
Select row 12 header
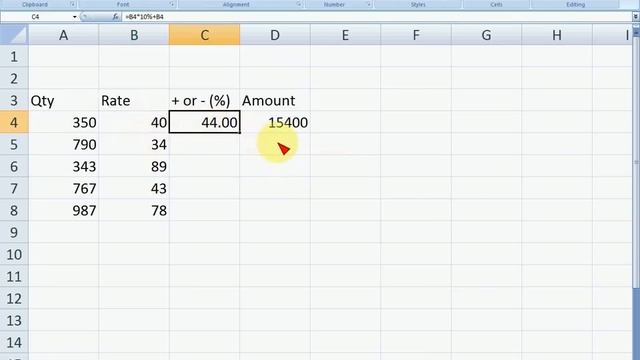pyautogui.click(x=14, y=299)
